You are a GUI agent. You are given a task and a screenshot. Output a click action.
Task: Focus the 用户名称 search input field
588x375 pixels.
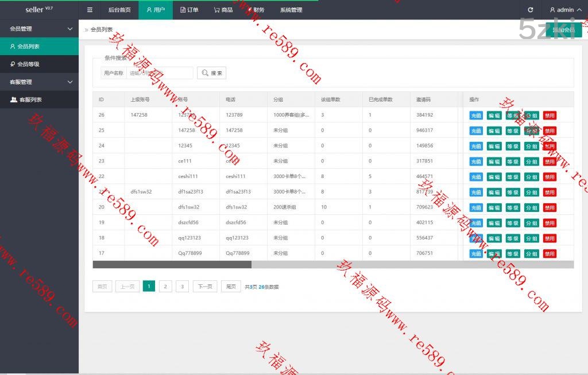tap(159, 73)
